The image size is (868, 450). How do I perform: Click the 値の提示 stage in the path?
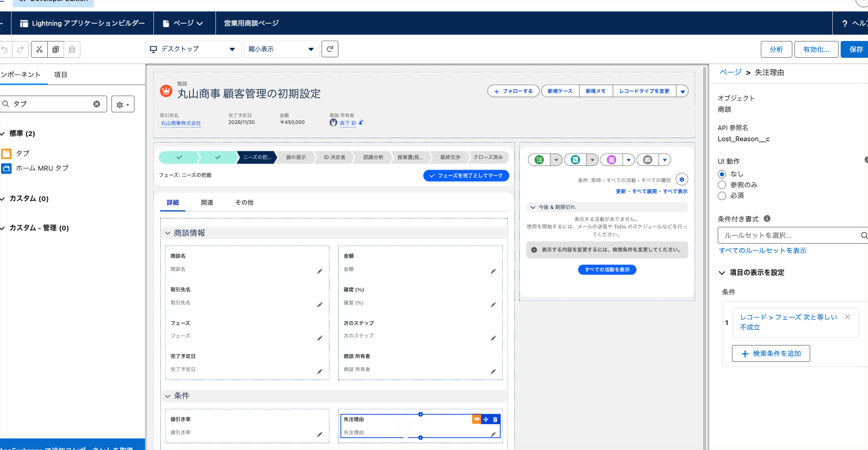click(x=296, y=158)
